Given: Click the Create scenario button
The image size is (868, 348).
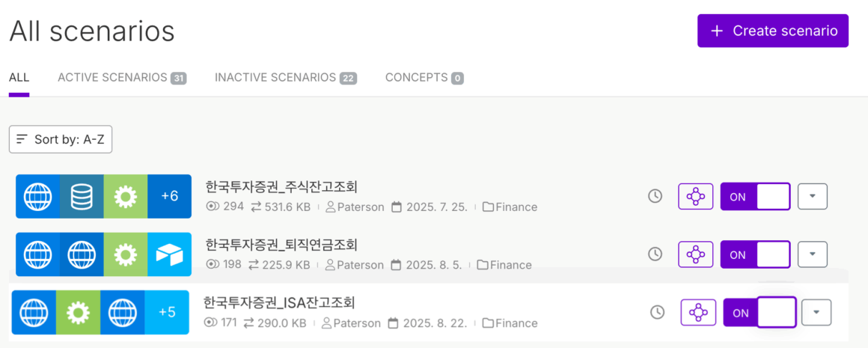Looking at the screenshot, I should pyautogui.click(x=773, y=31).
